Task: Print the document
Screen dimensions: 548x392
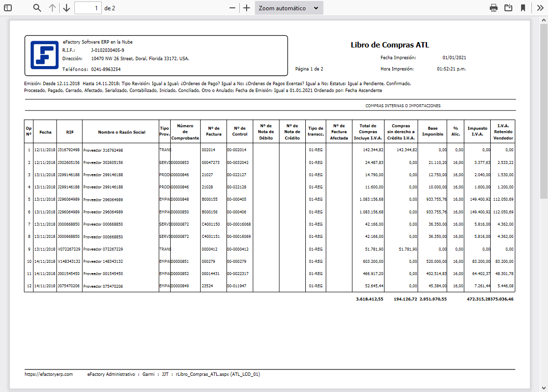Action: tap(494, 8)
